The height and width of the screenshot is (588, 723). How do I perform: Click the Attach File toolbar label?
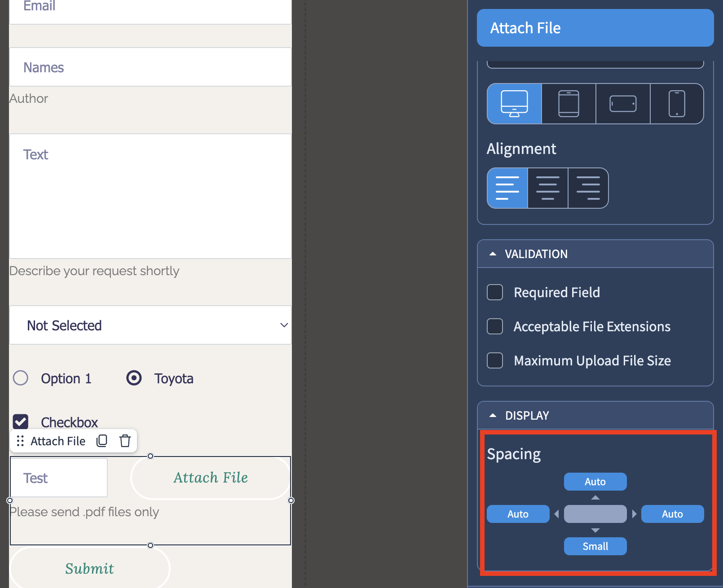coord(58,441)
